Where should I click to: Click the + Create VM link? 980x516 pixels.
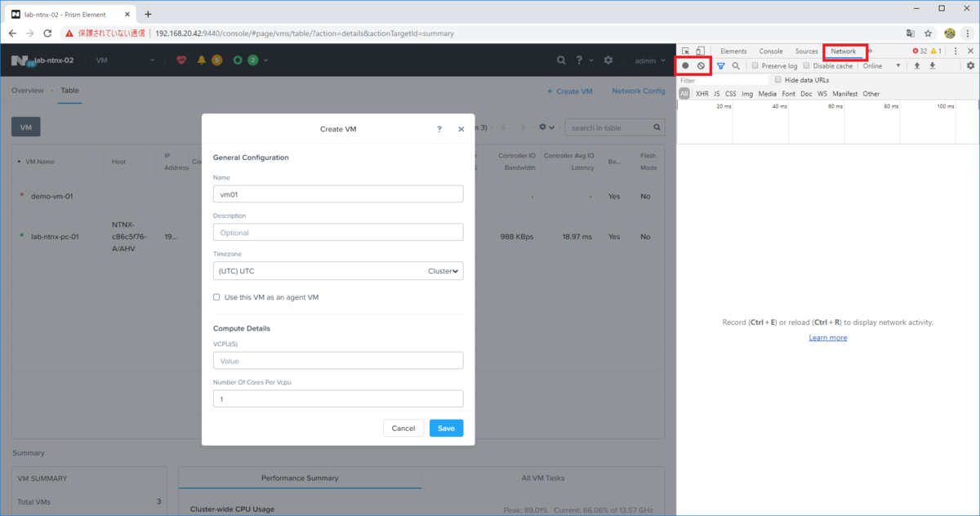569,91
